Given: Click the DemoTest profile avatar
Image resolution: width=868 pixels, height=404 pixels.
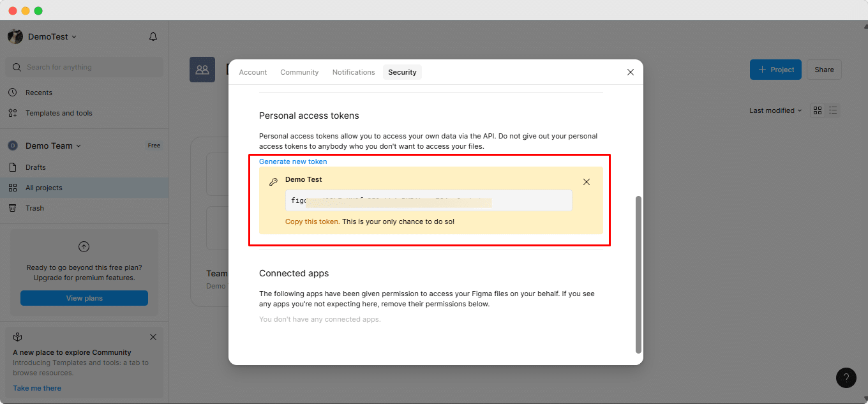Looking at the screenshot, I should point(15,37).
